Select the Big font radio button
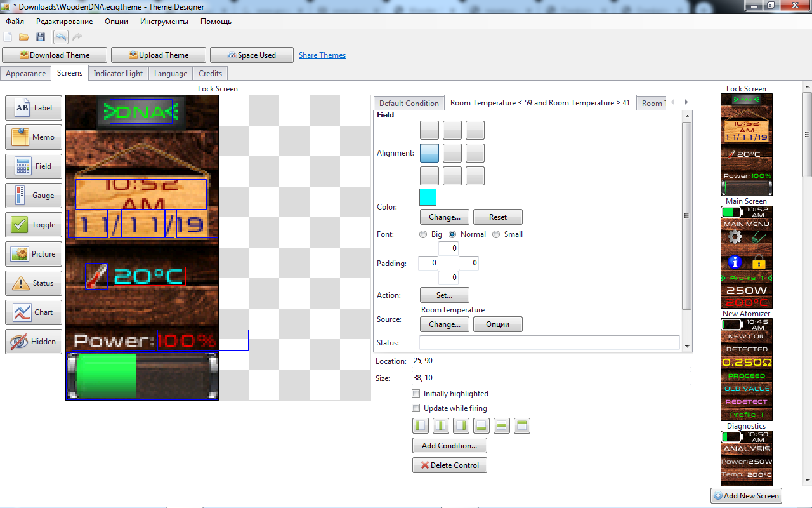Viewport: 812px width, 508px height. point(423,234)
